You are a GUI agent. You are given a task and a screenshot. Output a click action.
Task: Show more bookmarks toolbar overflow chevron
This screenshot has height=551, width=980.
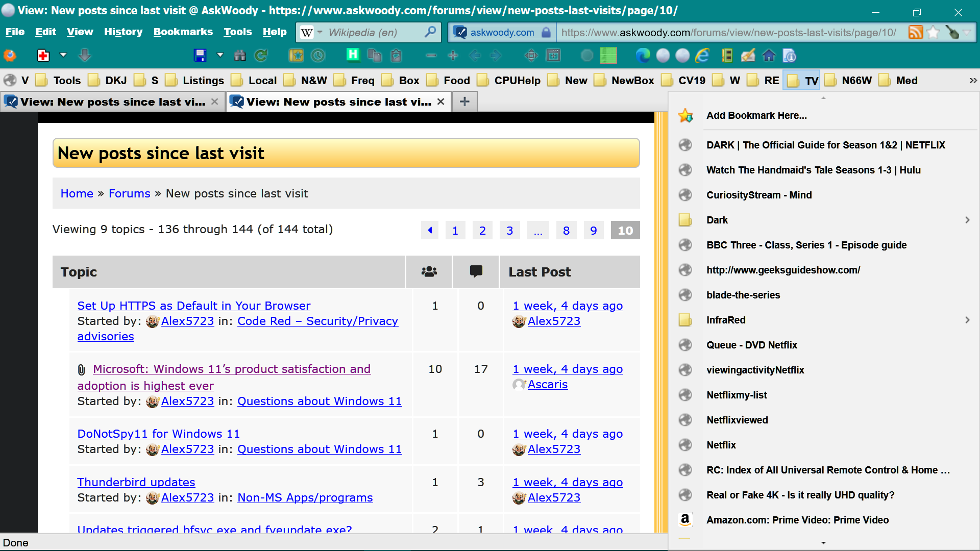(973, 81)
